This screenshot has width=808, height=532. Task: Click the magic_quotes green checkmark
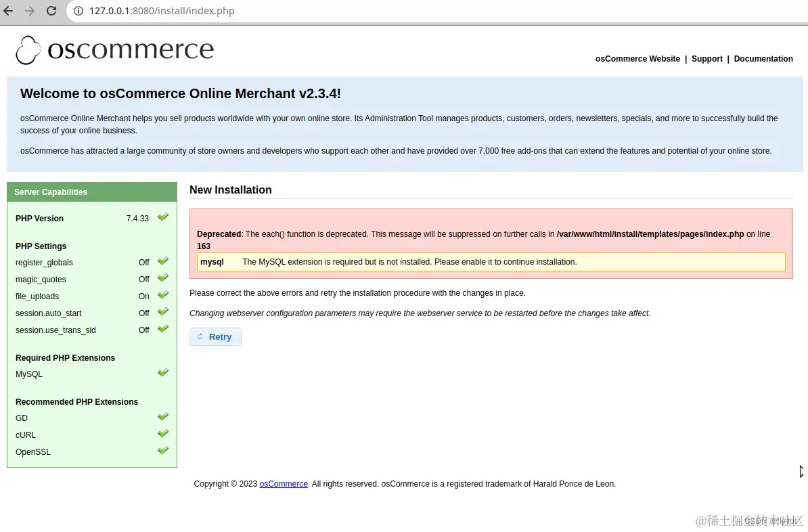pos(163,278)
